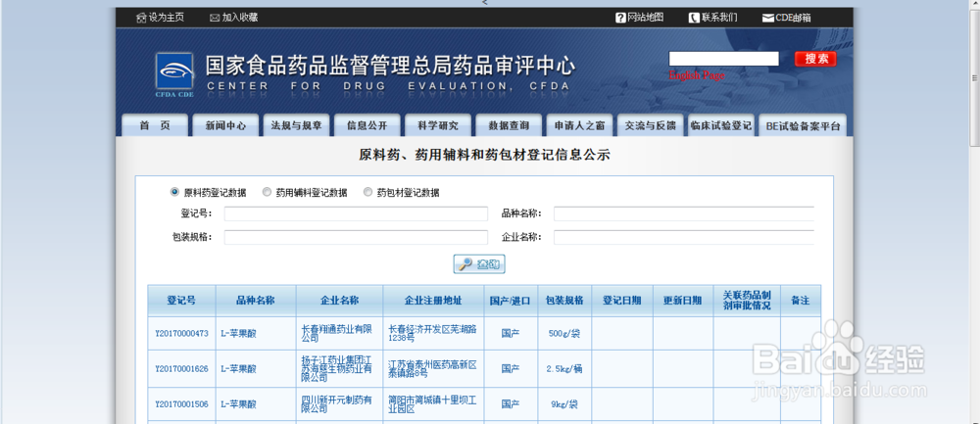Click L-苹果酸 in the Y20170000473 row
This screenshot has height=424, width=980.
(x=239, y=334)
